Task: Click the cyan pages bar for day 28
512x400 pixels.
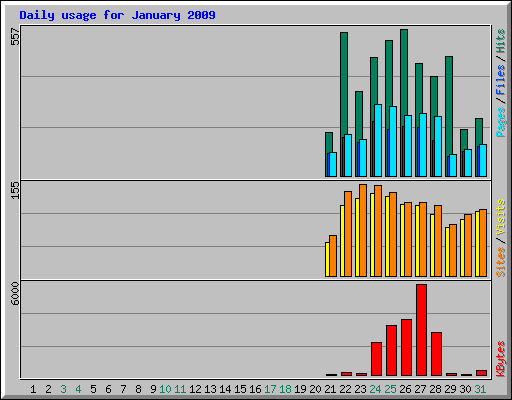Action: pos(438,146)
